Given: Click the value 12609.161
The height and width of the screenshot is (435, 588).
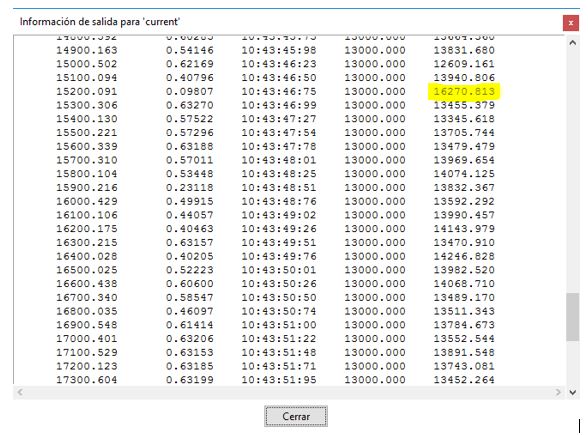Looking at the screenshot, I should coord(464,64).
